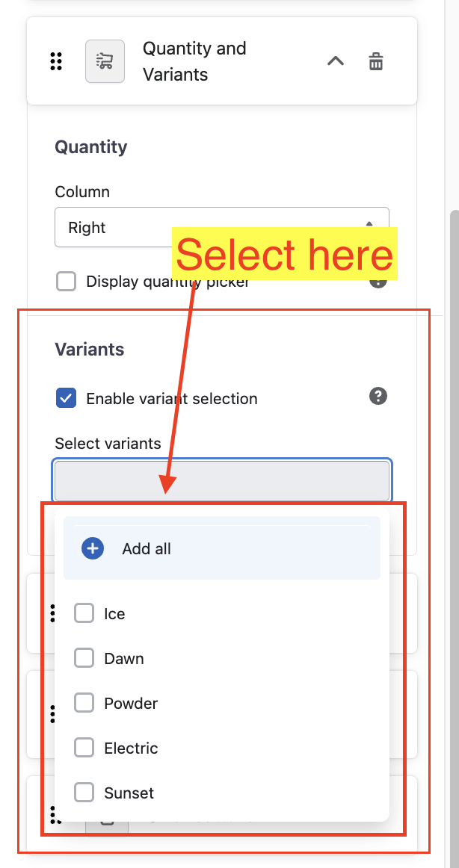Choose Electric from the variants list
Screen dimensions: 459x868
[84, 748]
